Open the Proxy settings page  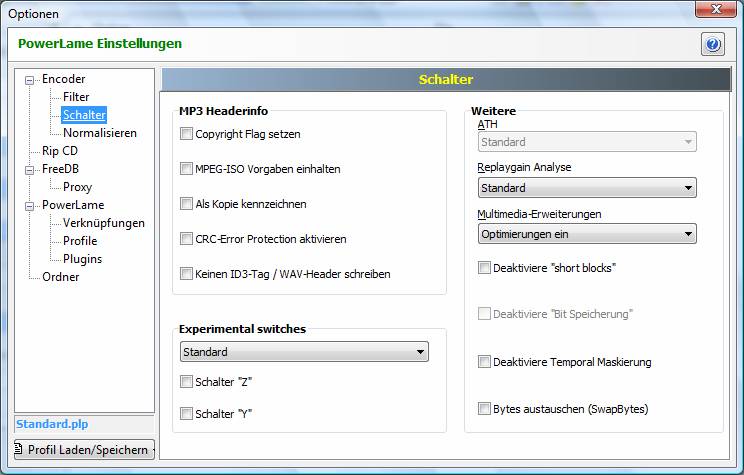click(x=77, y=187)
